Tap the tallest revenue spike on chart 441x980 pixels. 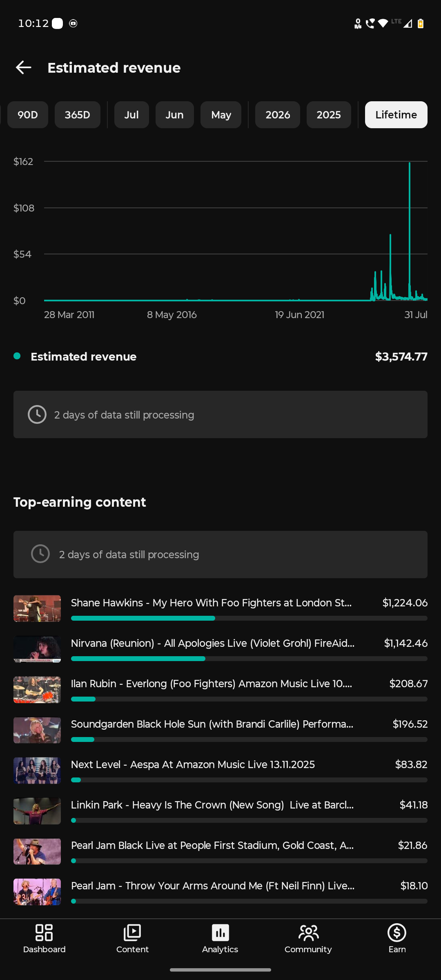(x=410, y=231)
